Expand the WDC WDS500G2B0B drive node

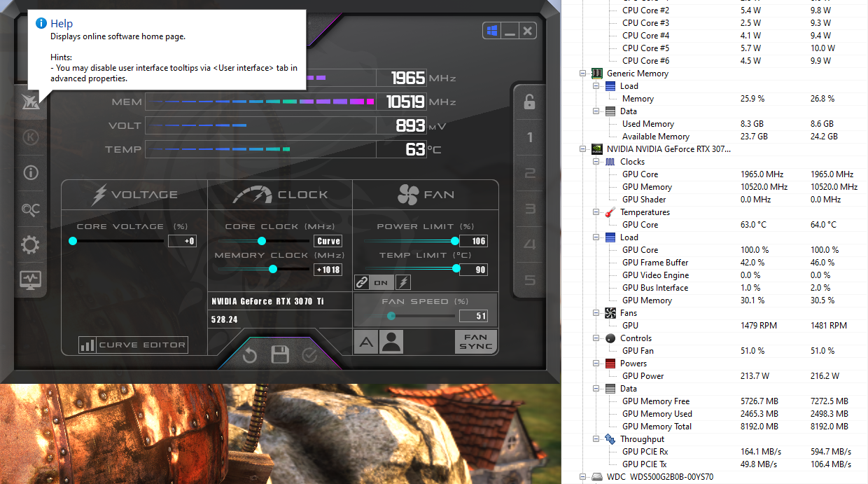[583, 477]
